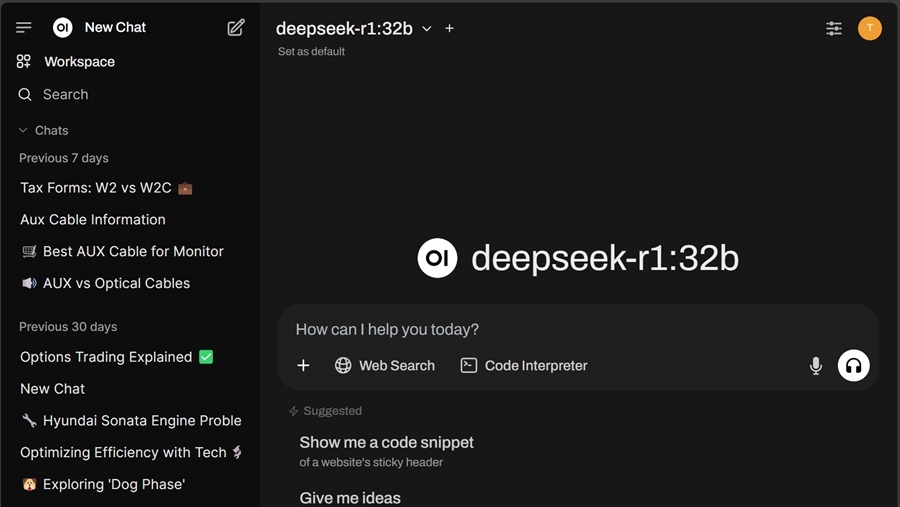Toggle Web Search
The image size is (900, 507).
pos(385,365)
